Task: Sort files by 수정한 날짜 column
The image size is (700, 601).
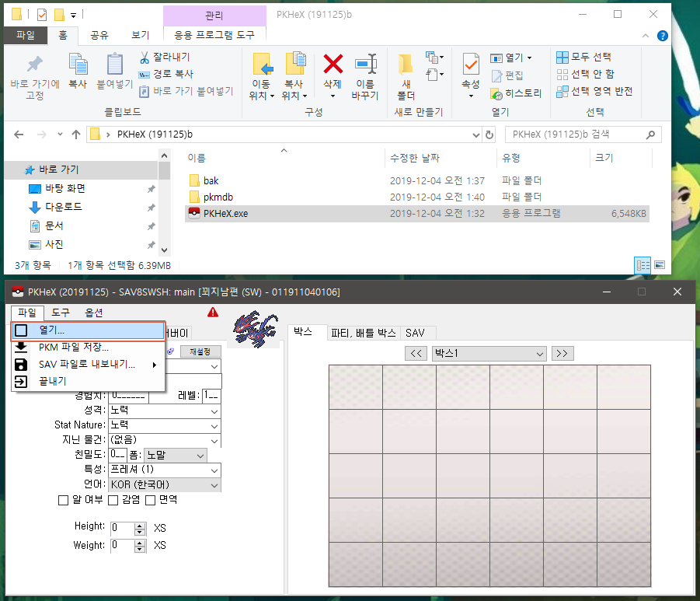Action: click(x=415, y=158)
